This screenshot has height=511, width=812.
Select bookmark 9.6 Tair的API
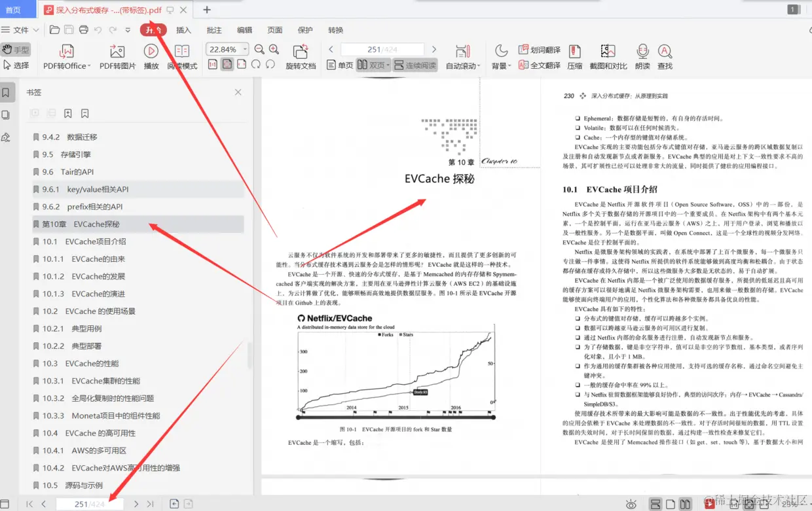pos(138,172)
